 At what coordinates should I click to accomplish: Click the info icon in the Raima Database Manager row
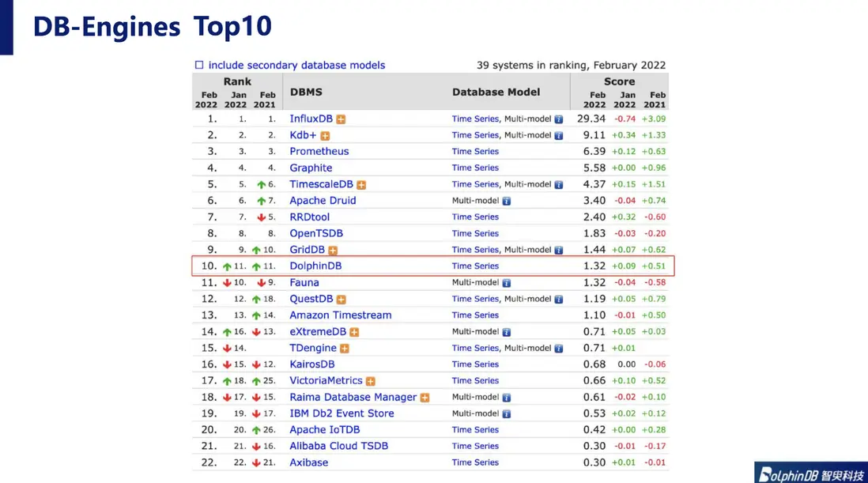(x=506, y=398)
